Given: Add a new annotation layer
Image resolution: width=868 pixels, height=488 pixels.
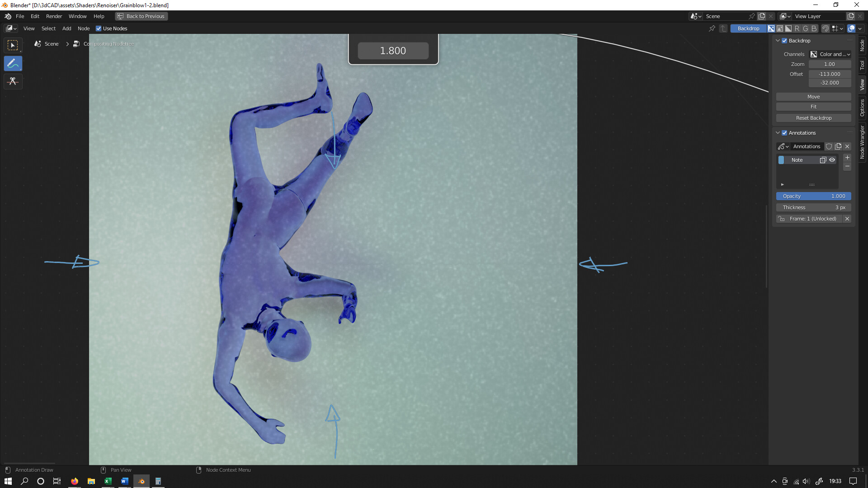Looking at the screenshot, I should (x=848, y=158).
